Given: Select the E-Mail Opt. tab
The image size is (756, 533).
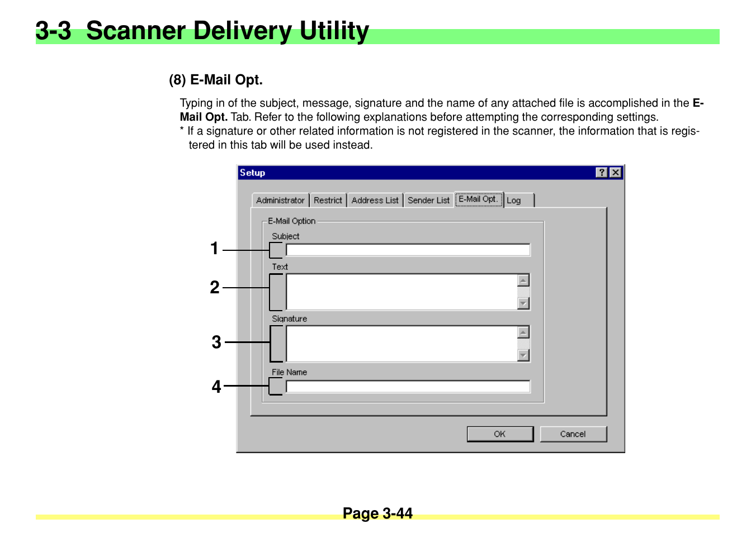Looking at the screenshot, I should [x=478, y=199].
